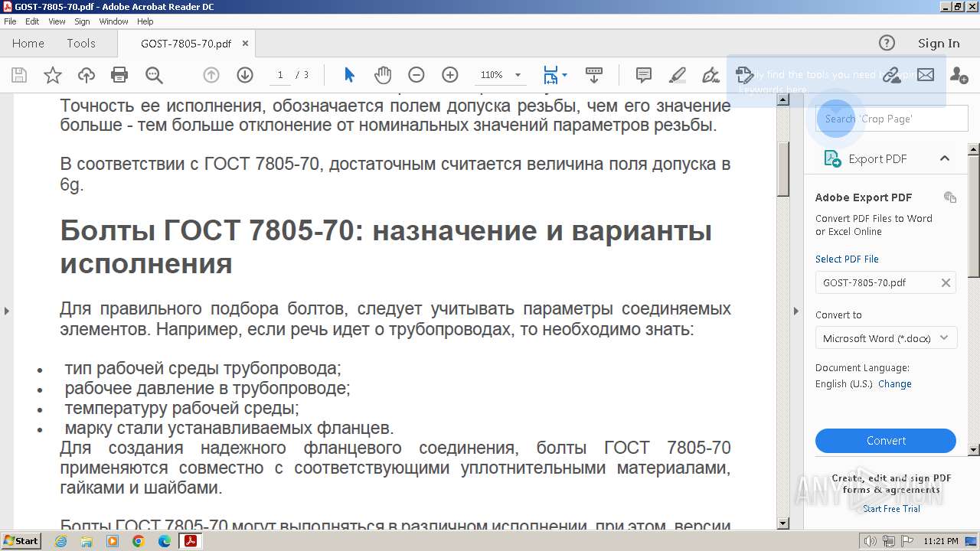Image resolution: width=980 pixels, height=551 pixels.
Task: Click the volume speaker tray icon
Action: point(871,541)
